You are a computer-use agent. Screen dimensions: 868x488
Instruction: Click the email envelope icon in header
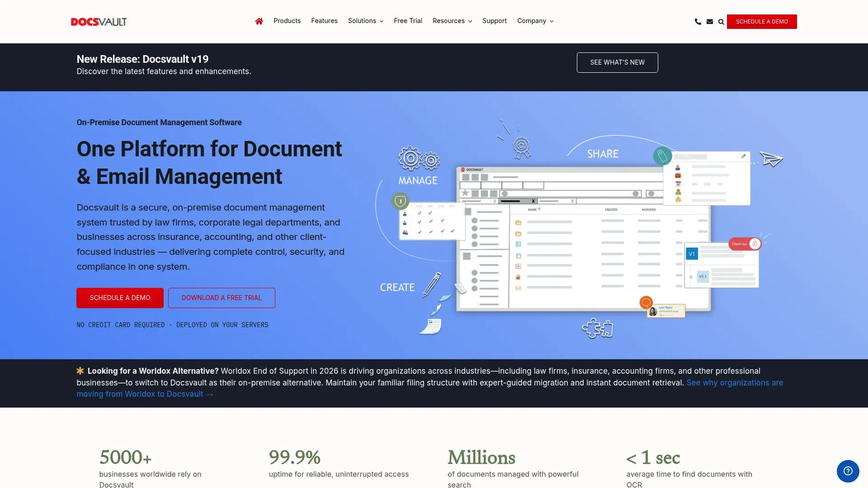click(x=710, y=22)
